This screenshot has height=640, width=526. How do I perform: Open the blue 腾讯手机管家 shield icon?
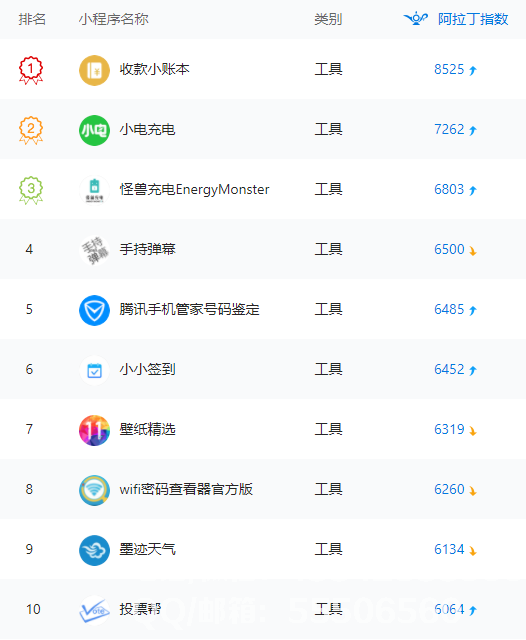94,310
